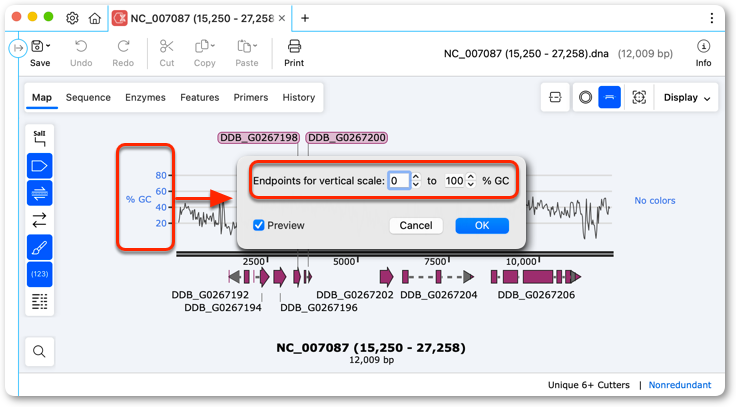This screenshot has height=407, width=736.
Task: Click Cancel in the scale dialog
Action: coord(416,225)
